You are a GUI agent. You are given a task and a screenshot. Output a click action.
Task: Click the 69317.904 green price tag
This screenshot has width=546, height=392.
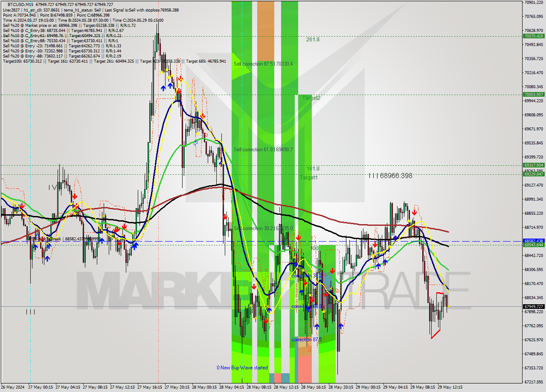coord(534,165)
